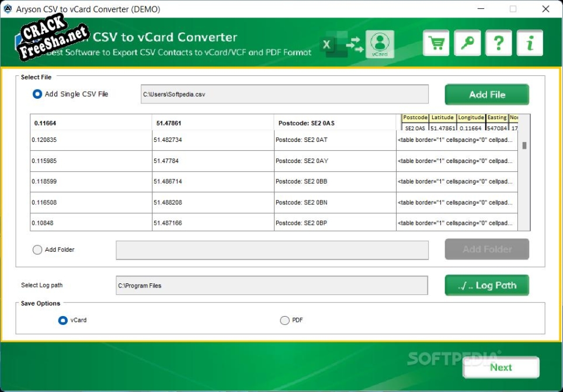The width and height of the screenshot is (563, 392).
Task: Choose vCard as the save option
Action: (63, 320)
